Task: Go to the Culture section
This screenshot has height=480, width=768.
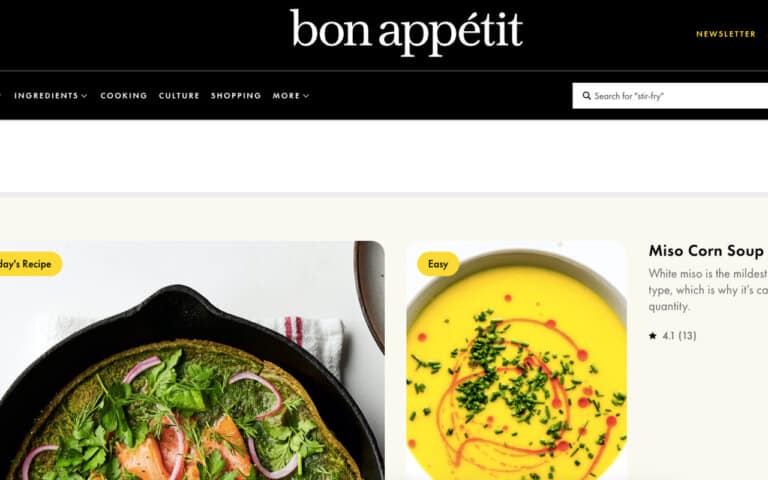Action: pyautogui.click(x=179, y=96)
